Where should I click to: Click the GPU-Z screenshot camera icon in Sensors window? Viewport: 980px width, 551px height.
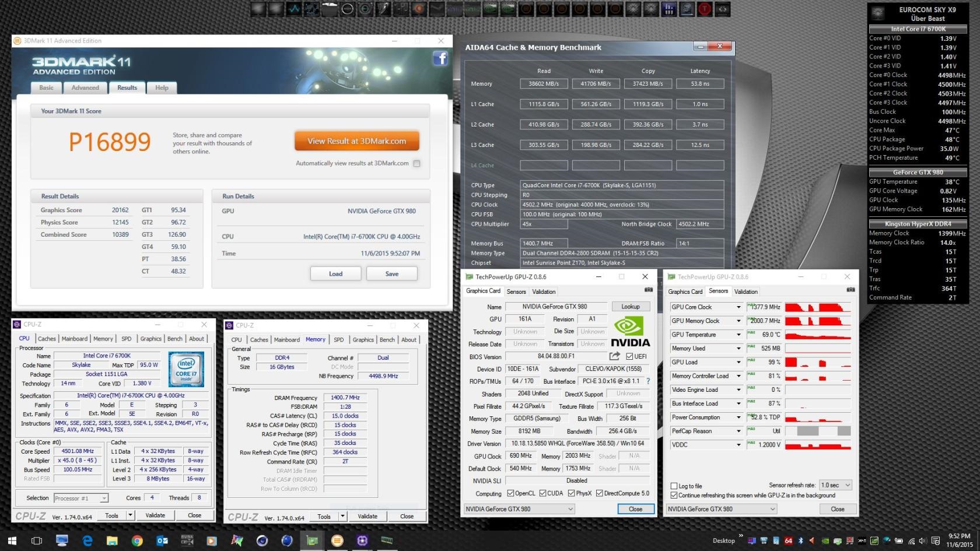[850, 290]
